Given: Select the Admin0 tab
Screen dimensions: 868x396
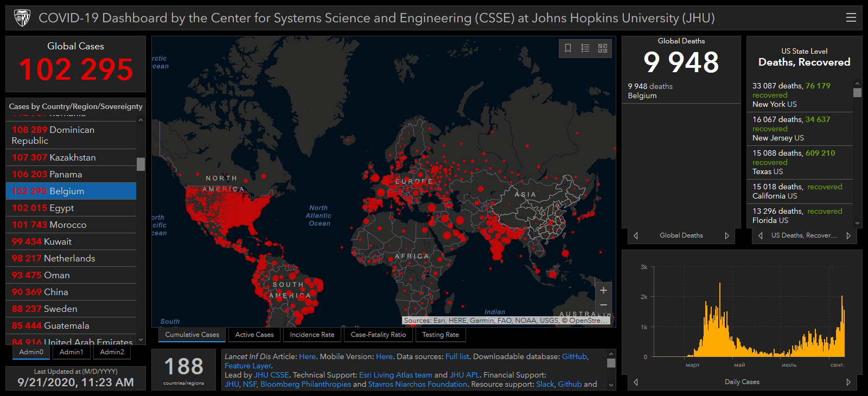Looking at the screenshot, I should point(31,352).
